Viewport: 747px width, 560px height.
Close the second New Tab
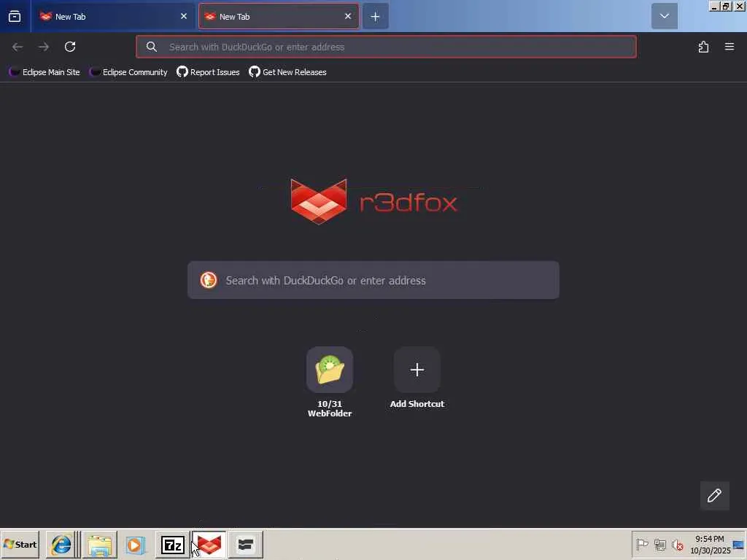(348, 16)
